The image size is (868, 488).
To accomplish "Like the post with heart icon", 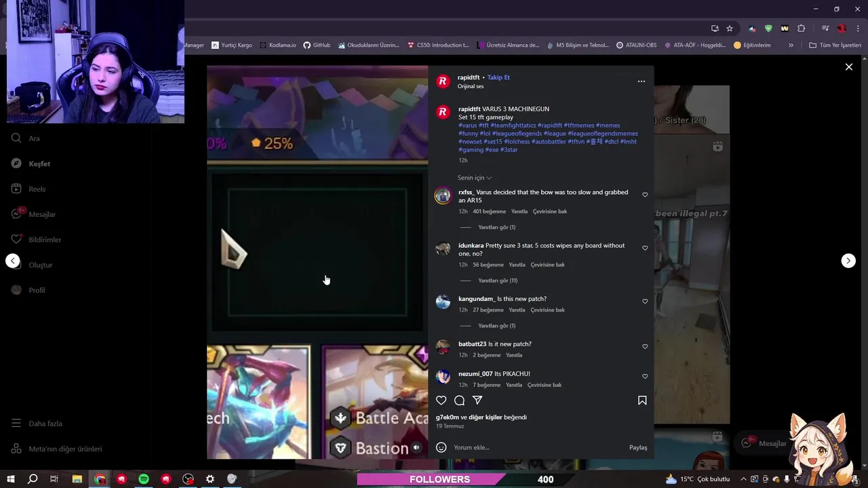I will pos(441,401).
